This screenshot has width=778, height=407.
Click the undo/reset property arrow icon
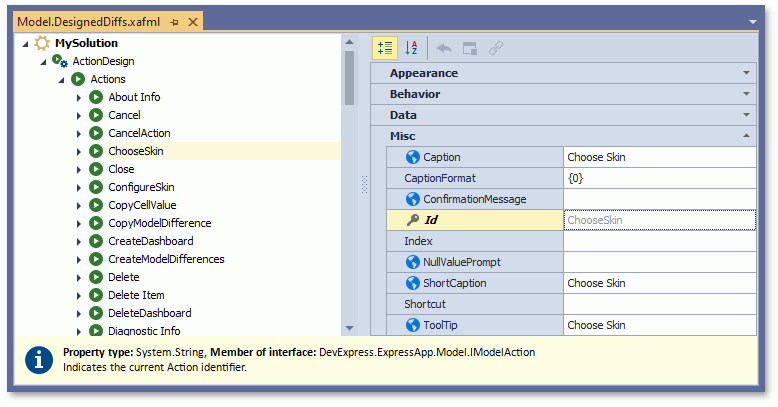444,48
